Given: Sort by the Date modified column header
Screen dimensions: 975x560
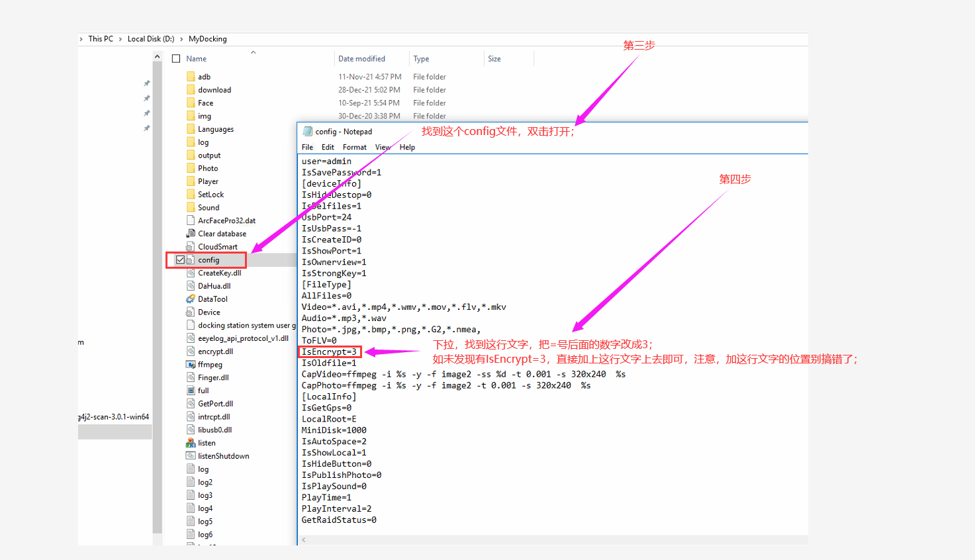Looking at the screenshot, I should tap(361, 59).
